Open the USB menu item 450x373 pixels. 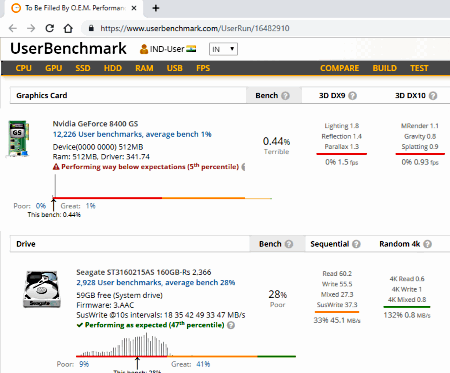(x=175, y=68)
